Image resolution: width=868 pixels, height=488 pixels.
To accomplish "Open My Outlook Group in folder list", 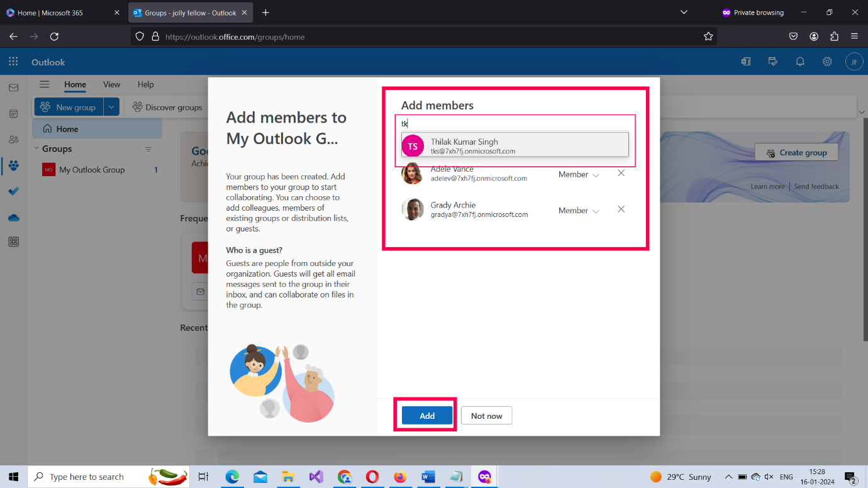I will pos(97,170).
